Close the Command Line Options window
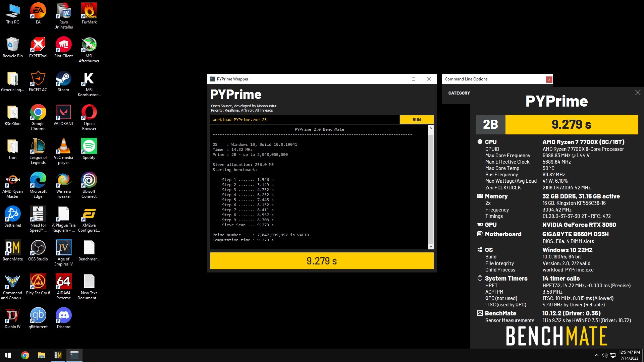The height and width of the screenshot is (362, 644). [549, 79]
